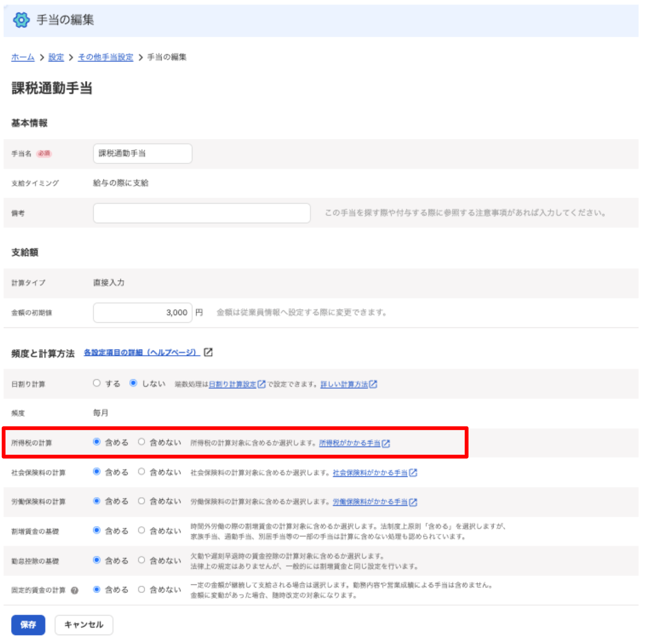Click external link icon after 日割り計算設定

[x=262, y=384]
